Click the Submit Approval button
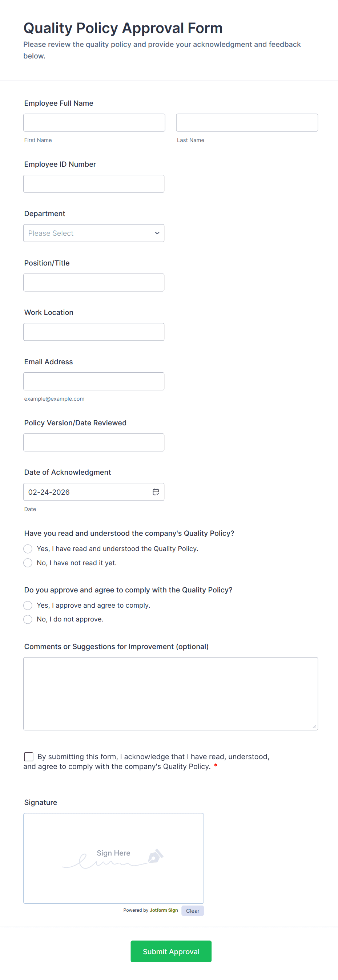 171,951
